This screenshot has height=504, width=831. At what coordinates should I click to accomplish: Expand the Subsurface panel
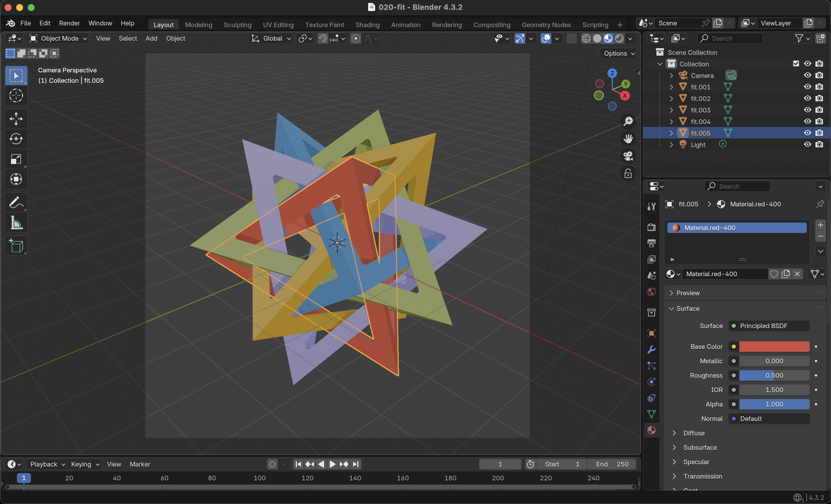coord(699,448)
